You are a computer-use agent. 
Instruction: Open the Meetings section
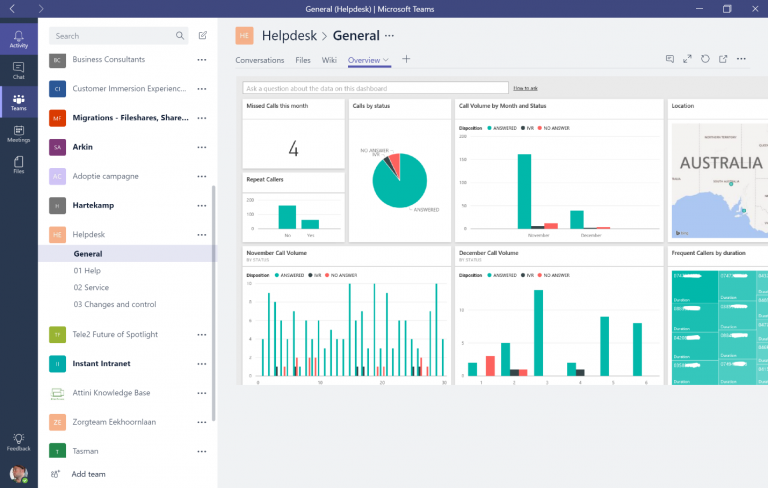[x=19, y=134]
